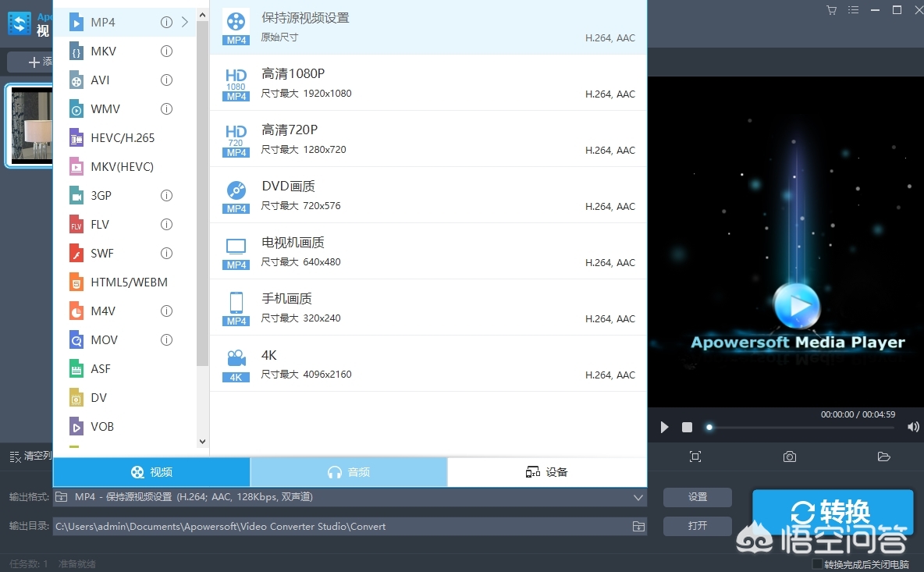
Task: Mute the player volume
Action: (x=913, y=427)
